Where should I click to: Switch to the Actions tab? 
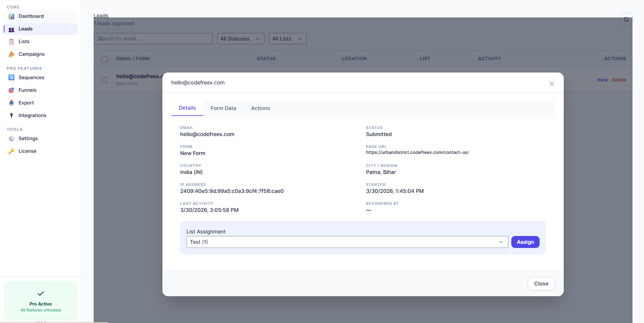[x=260, y=108]
